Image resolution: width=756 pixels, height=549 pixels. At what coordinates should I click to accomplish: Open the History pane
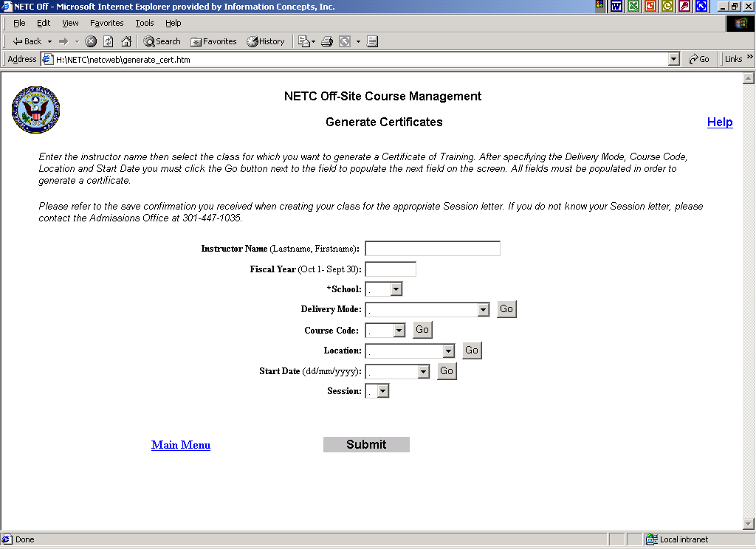point(266,41)
